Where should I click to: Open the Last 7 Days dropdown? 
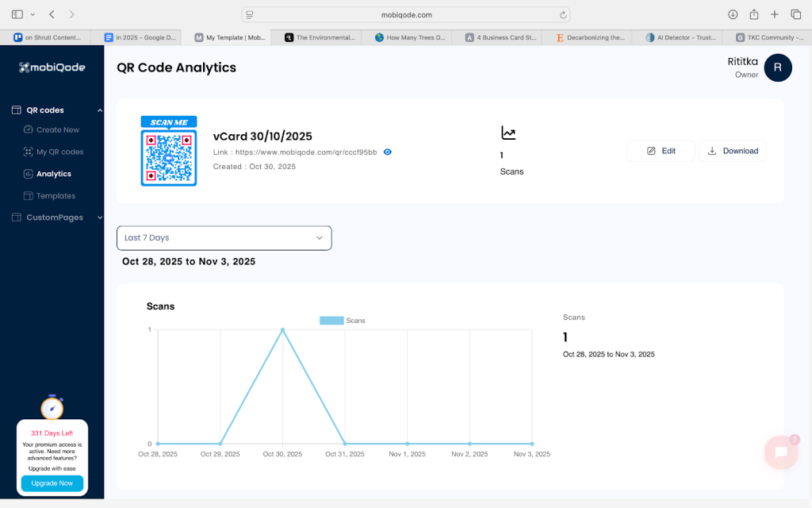click(224, 238)
